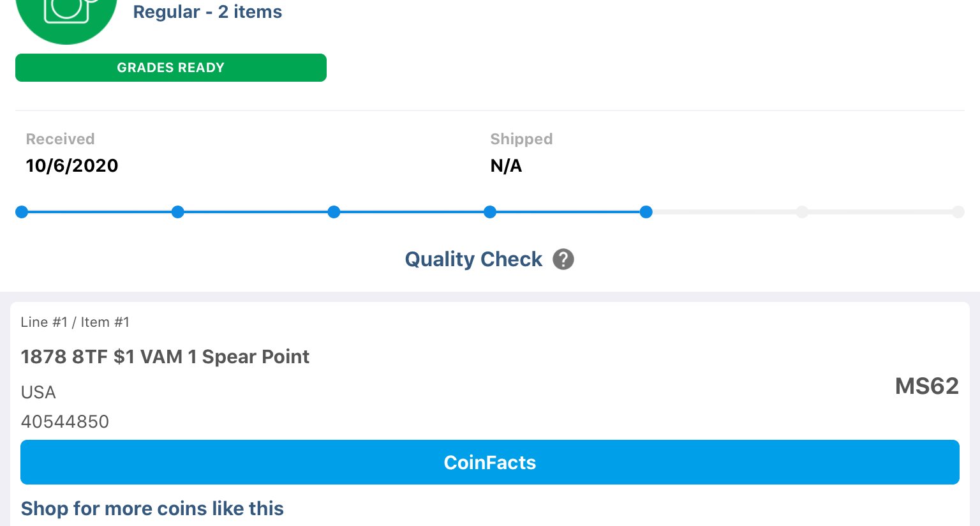Click the Quality Check help question icon
The height and width of the screenshot is (526, 980).
click(563, 259)
